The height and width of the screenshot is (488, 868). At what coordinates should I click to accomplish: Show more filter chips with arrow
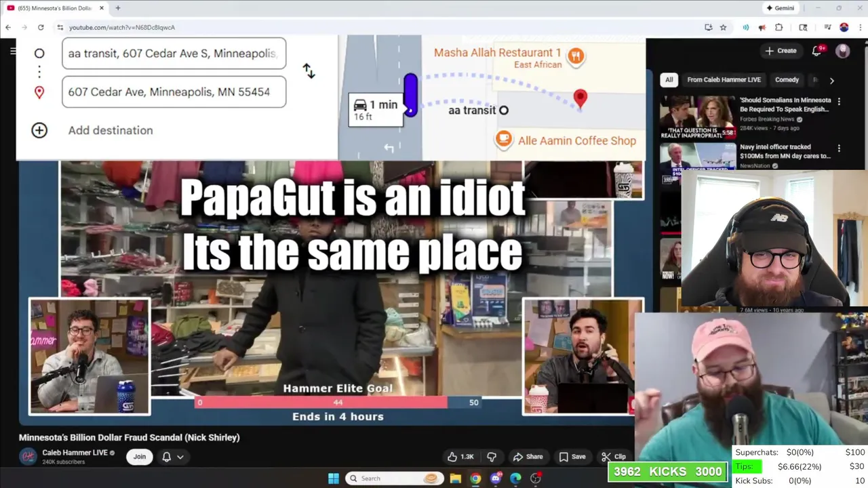pyautogui.click(x=831, y=80)
